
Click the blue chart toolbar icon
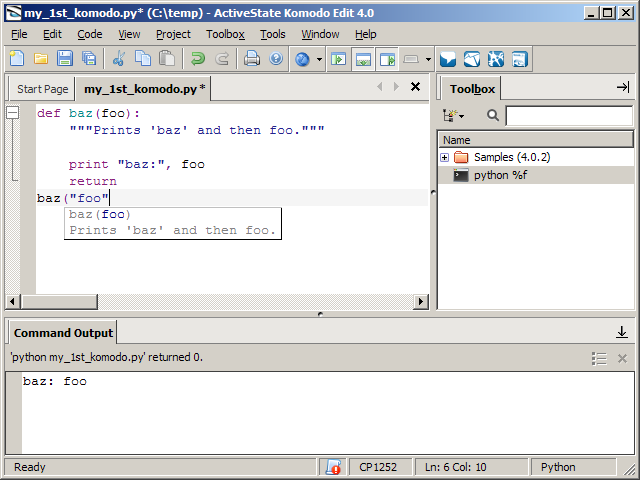(472, 60)
